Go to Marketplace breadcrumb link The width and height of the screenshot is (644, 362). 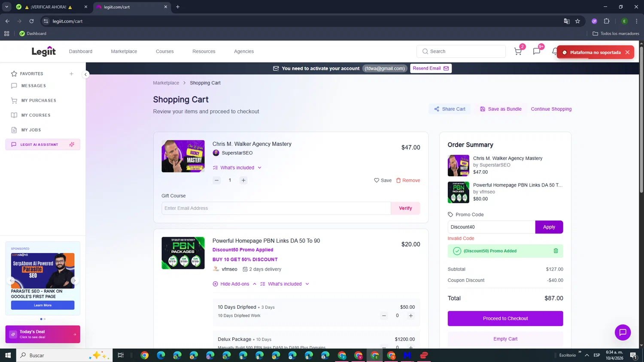166,83
